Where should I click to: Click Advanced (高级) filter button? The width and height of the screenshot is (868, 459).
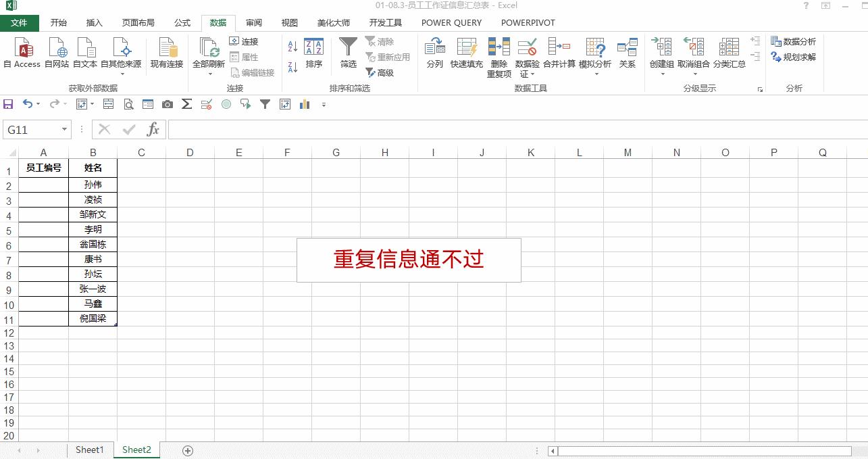coord(380,73)
